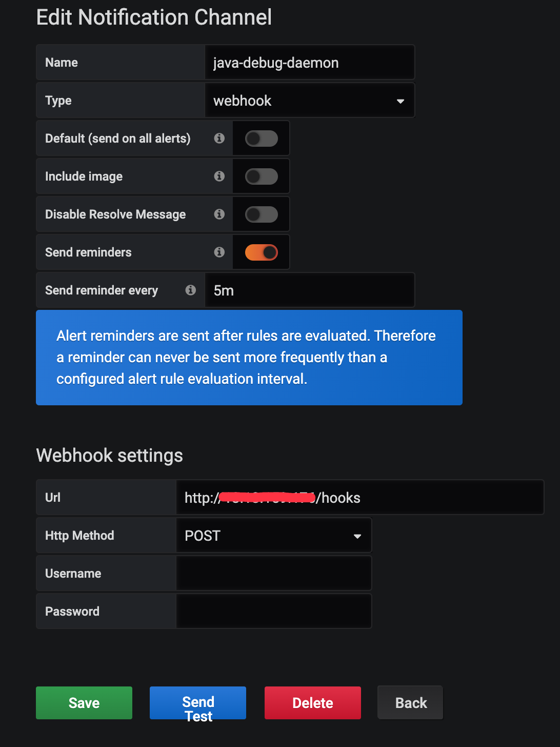The image size is (560, 747).
Task: Click the empty Password field
Action: pyautogui.click(x=273, y=612)
